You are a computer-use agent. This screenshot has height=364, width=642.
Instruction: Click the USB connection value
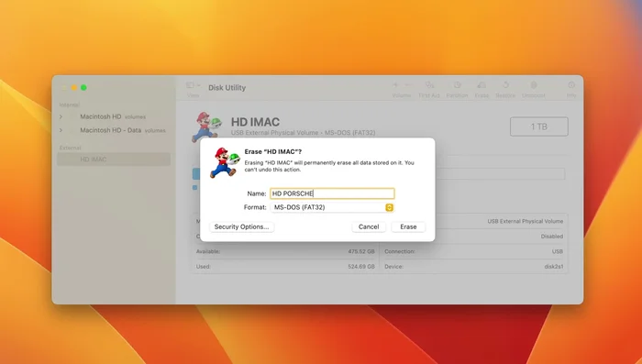pos(558,251)
